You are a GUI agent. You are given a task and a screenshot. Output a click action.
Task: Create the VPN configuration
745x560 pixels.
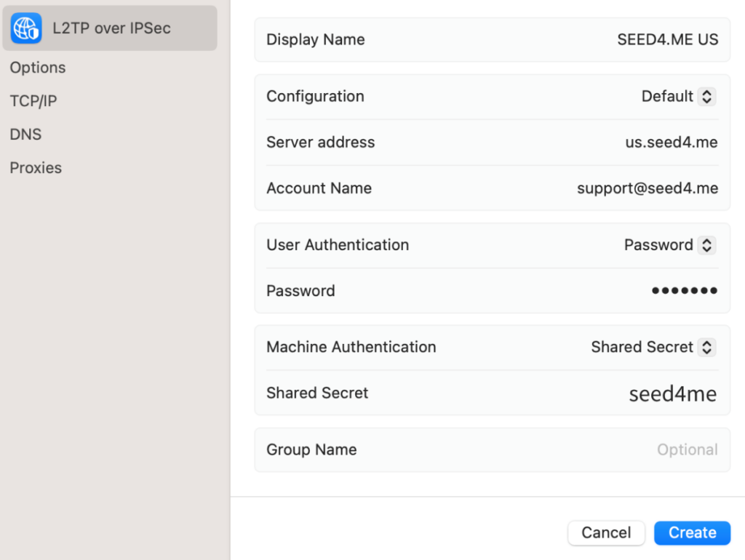tap(693, 533)
